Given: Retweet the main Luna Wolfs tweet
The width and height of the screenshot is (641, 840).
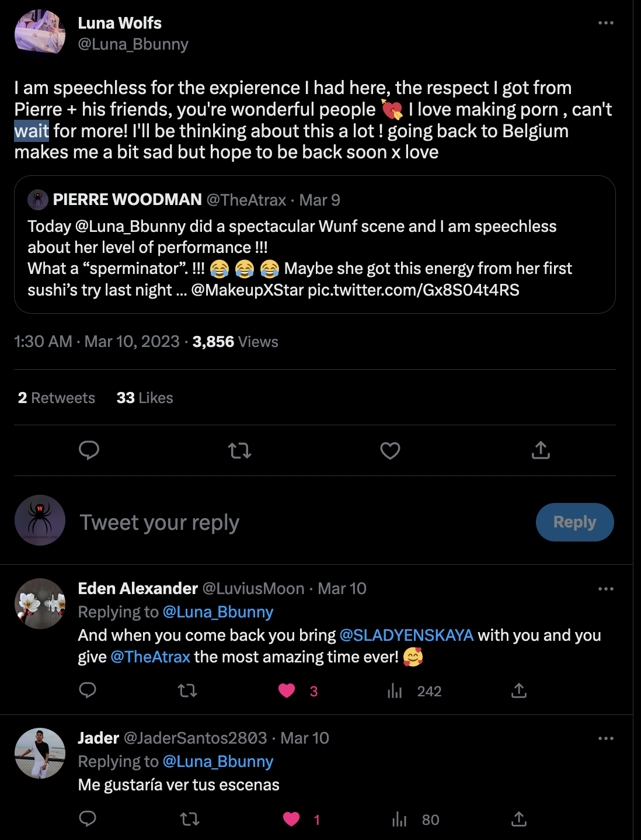Looking at the screenshot, I should point(239,450).
